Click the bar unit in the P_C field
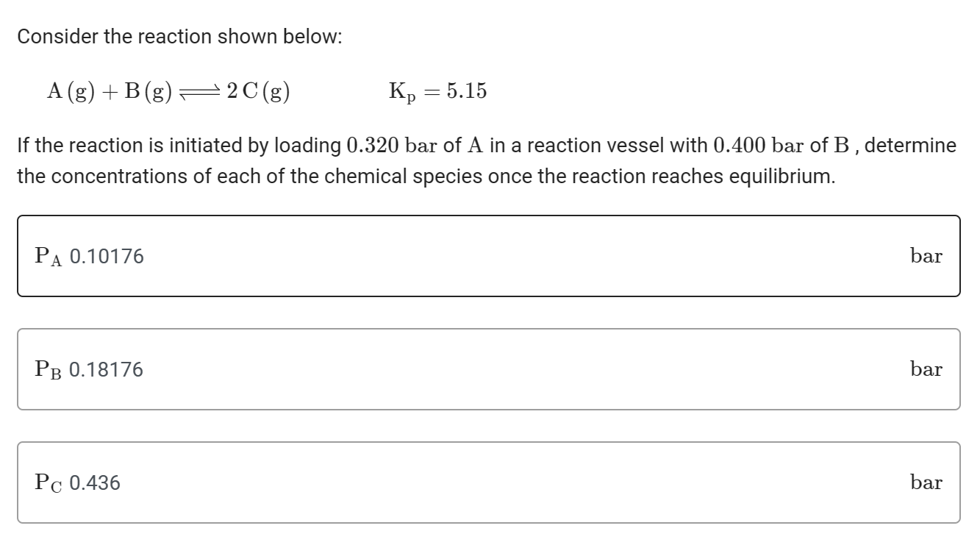The width and height of the screenshot is (980, 545). click(x=926, y=482)
